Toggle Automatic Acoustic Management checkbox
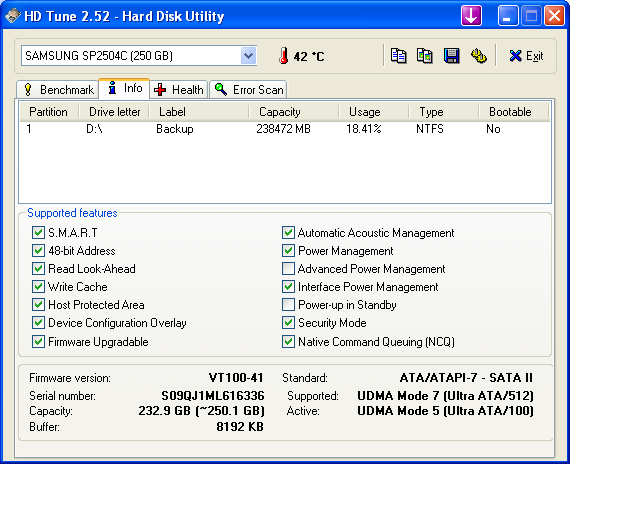640x512 pixels. tap(288, 233)
